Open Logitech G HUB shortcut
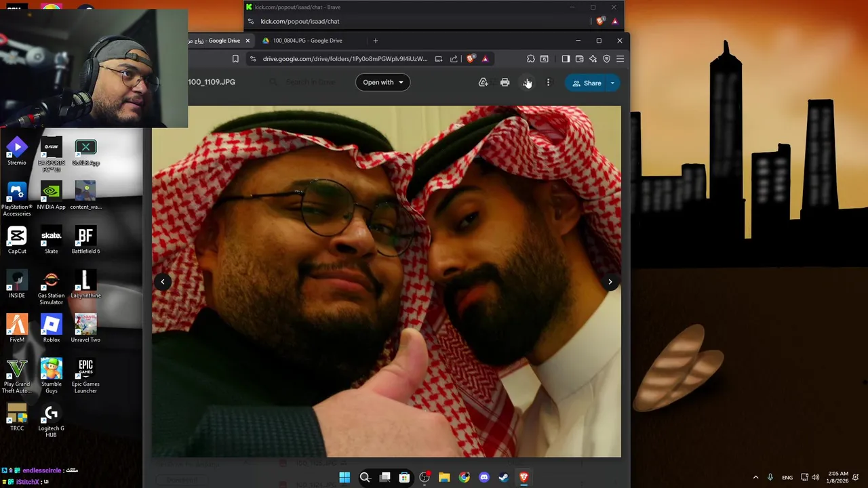Screen dimensions: 868x488 51,421
